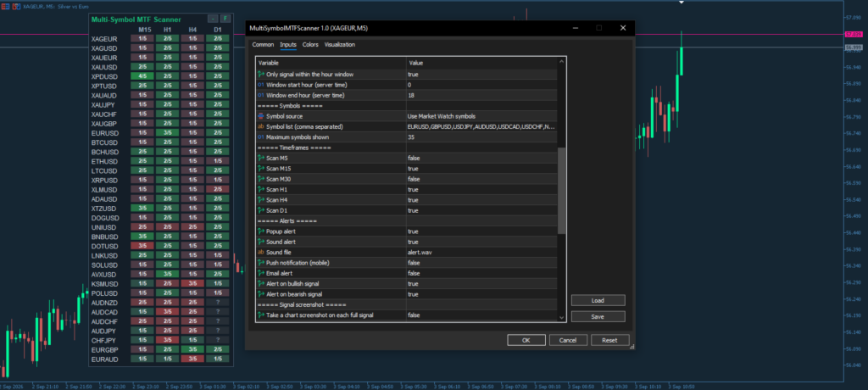The height and width of the screenshot is (390, 868).
Task: Click the integer icon beside Window end hour
Action: (261, 95)
